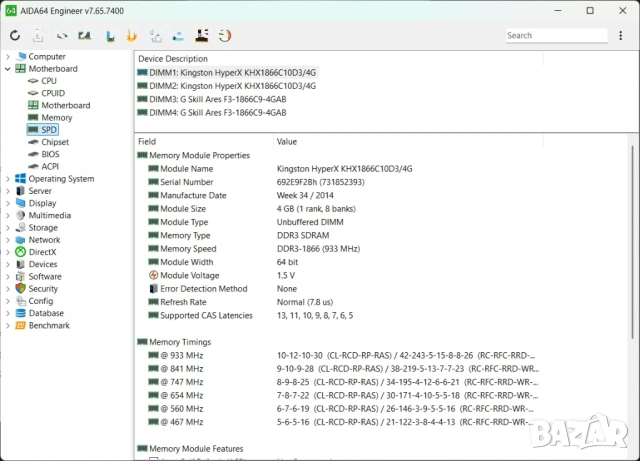Open the Benchmark category icon
Image resolution: width=640 pixels, height=461 pixels.
[x=20, y=325]
